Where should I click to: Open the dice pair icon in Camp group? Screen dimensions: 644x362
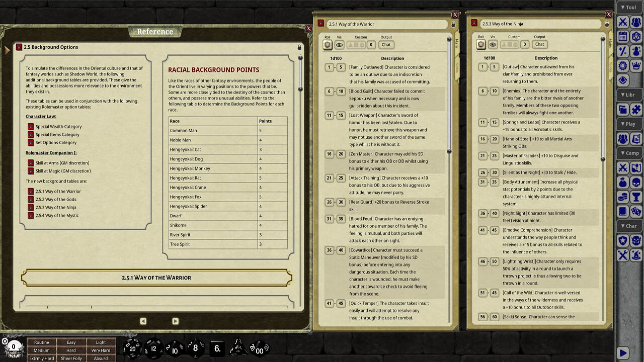click(x=636, y=212)
